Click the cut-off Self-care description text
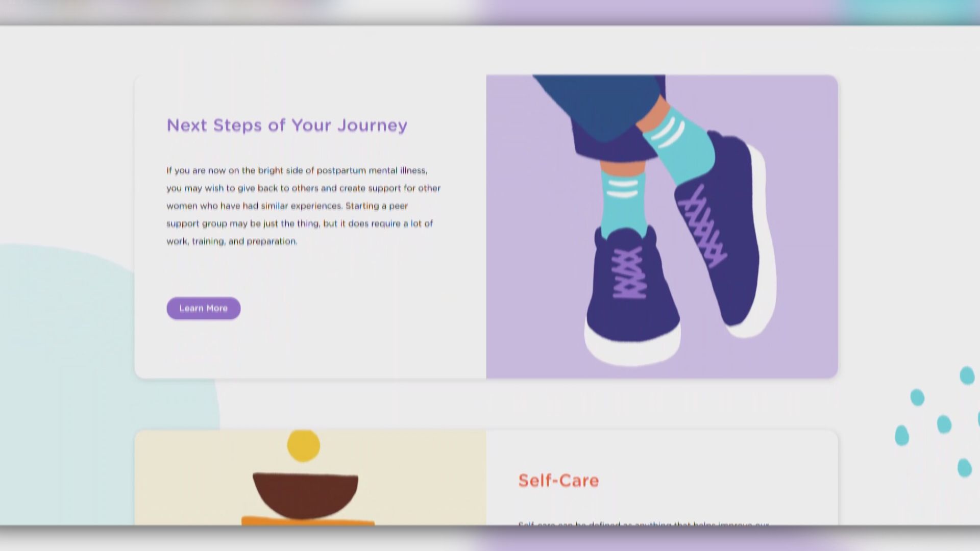The image size is (980, 551). click(x=644, y=523)
